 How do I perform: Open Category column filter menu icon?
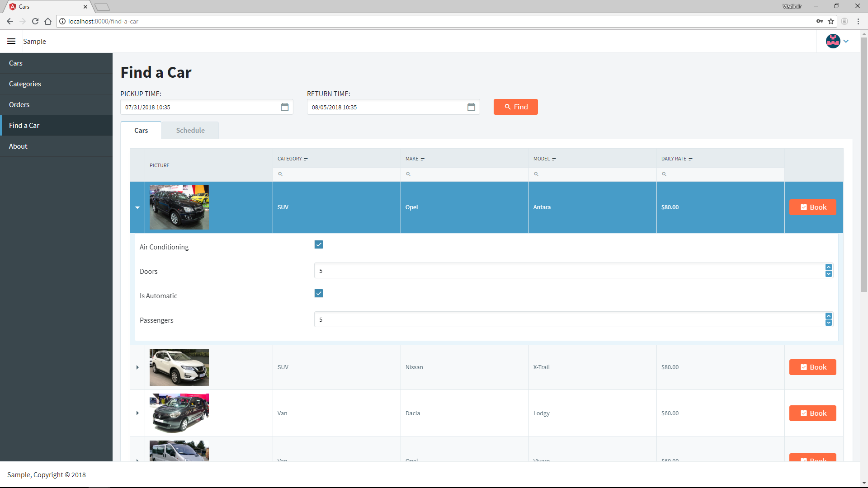pyautogui.click(x=307, y=159)
